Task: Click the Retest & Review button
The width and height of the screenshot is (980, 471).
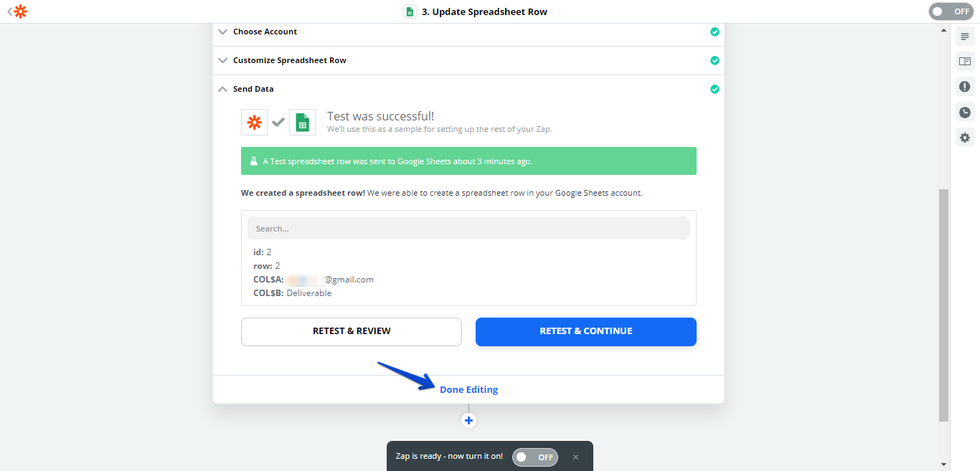Action: (352, 331)
